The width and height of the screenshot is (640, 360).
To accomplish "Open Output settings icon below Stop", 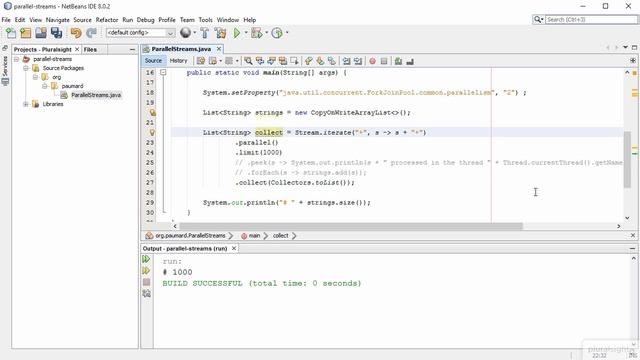I will tap(147, 293).
